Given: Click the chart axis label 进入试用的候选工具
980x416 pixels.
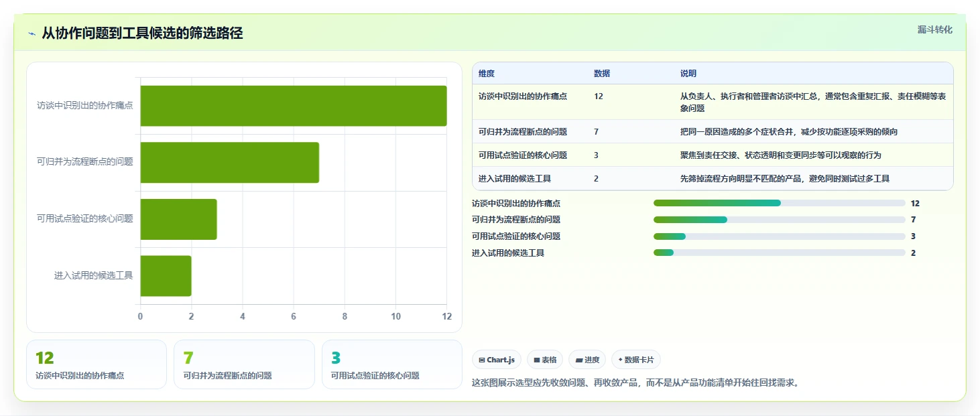Looking at the screenshot, I should 94,276.
